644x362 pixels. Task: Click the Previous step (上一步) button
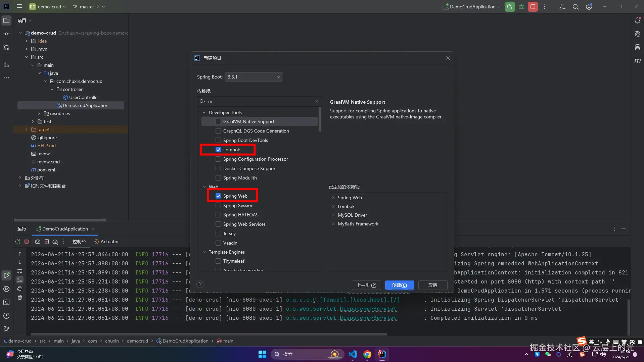click(366, 285)
